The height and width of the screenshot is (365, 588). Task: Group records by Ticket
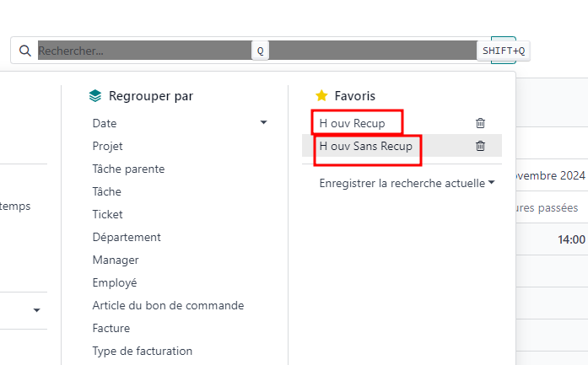pos(107,214)
